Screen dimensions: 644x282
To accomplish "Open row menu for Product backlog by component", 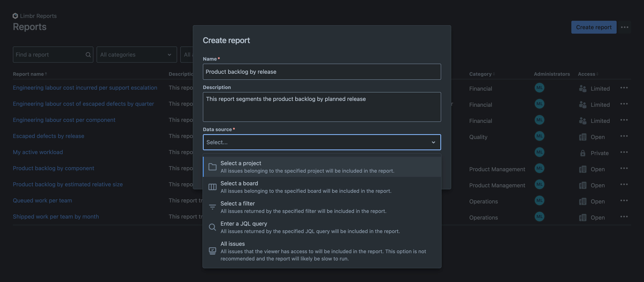I will (624, 168).
